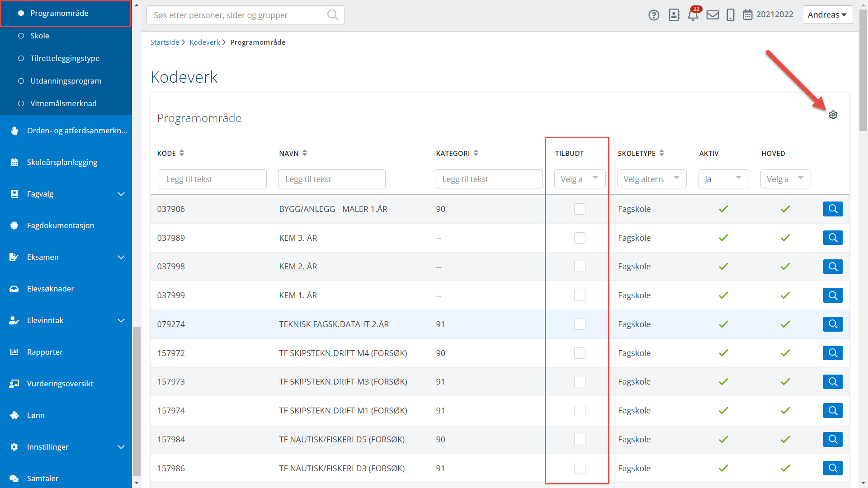Image resolution: width=868 pixels, height=488 pixels.
Task: Click the Skoleårsplanlegging calendar icon
Action: tap(14, 162)
